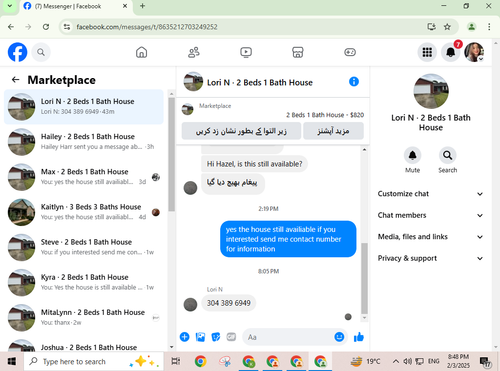The width and height of the screenshot is (500, 371).
Task: Attach a photo using the image icon
Action: click(200, 337)
